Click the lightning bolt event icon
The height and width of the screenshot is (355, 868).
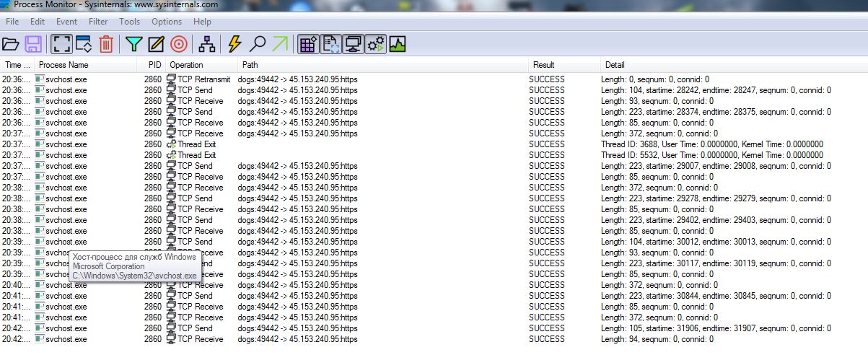[x=234, y=44]
